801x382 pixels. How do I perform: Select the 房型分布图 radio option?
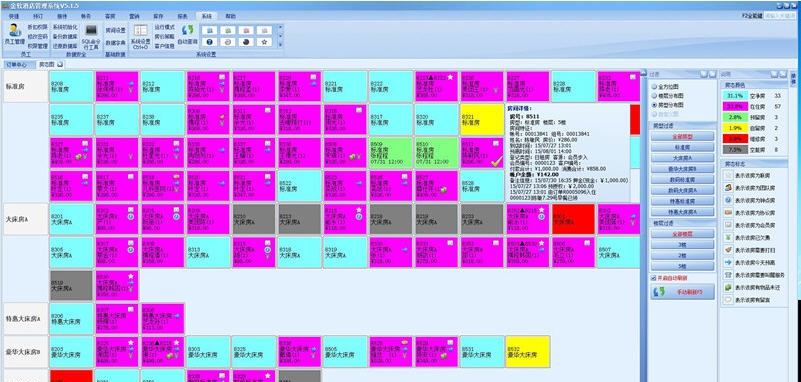click(668, 105)
